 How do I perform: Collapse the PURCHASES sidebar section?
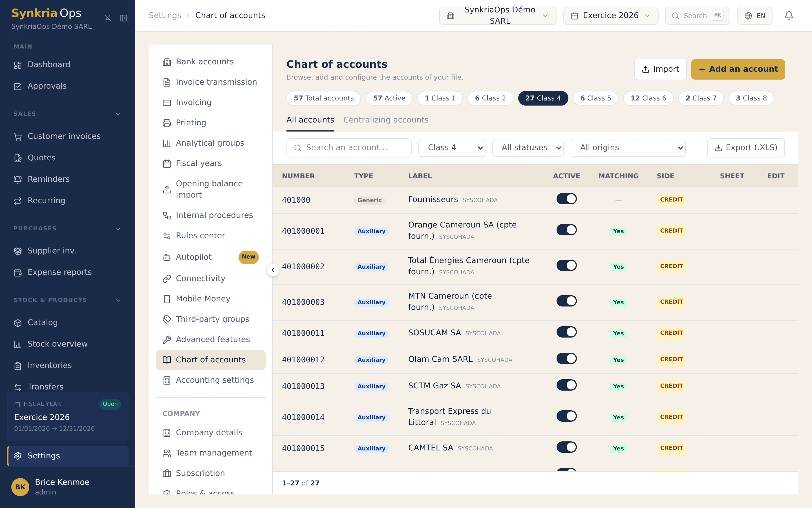[x=118, y=229]
